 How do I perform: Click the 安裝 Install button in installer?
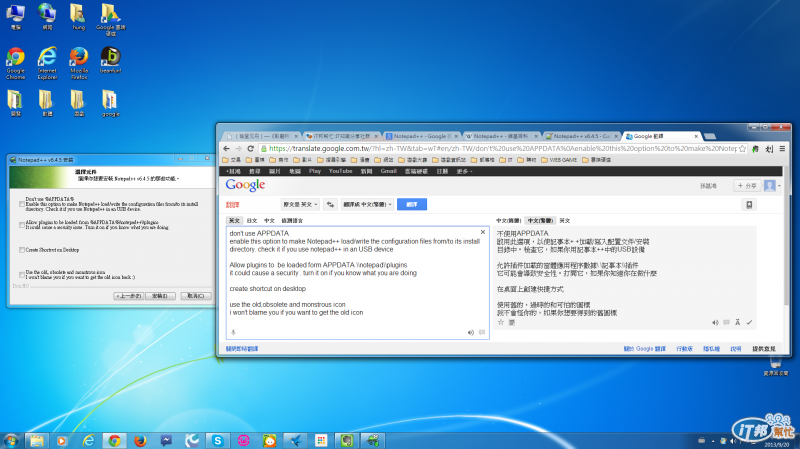tap(160, 296)
